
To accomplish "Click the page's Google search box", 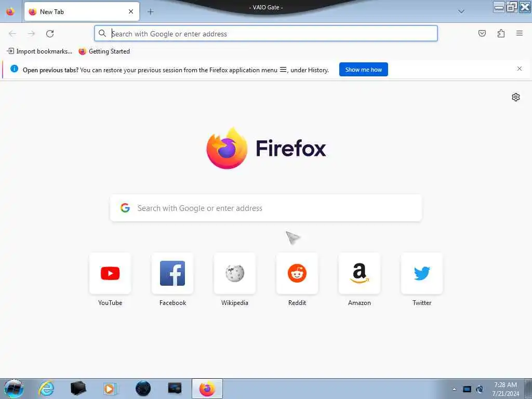I will [266, 208].
